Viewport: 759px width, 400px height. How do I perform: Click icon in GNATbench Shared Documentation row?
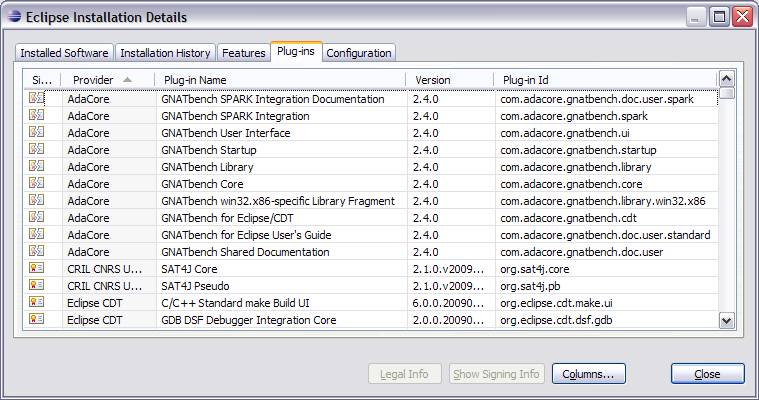click(x=36, y=250)
